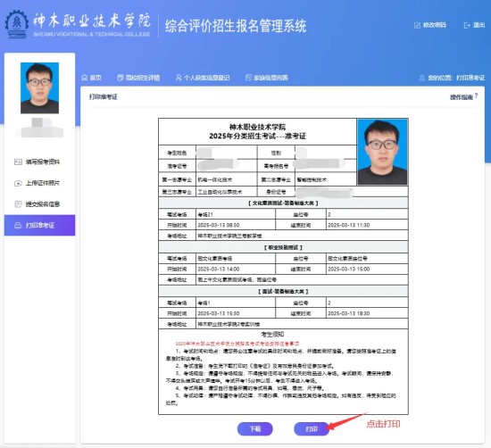Click the 文化素质测试 section header

pyautogui.click(x=283, y=203)
